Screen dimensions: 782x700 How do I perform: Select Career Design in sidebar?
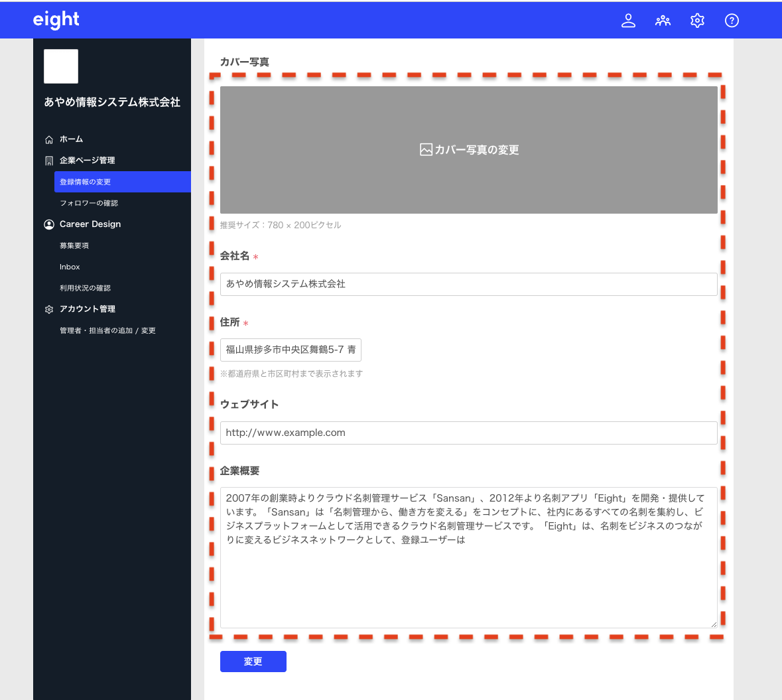(90, 224)
